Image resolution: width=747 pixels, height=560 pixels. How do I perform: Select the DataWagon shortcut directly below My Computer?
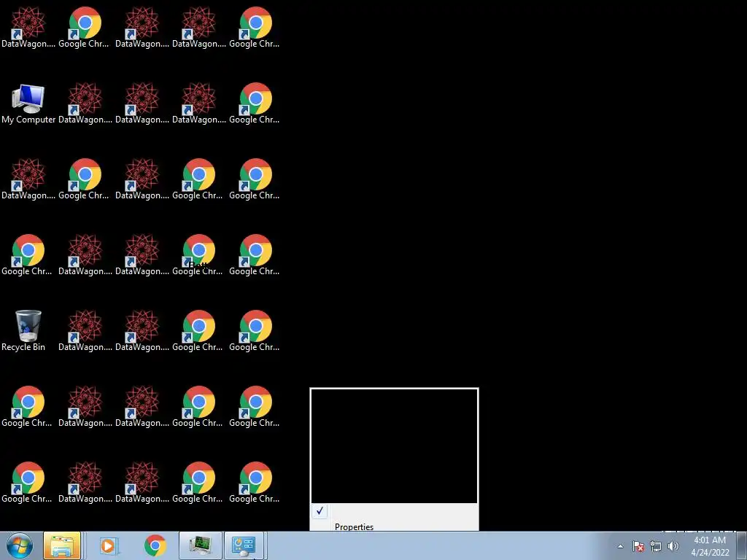tap(28, 179)
